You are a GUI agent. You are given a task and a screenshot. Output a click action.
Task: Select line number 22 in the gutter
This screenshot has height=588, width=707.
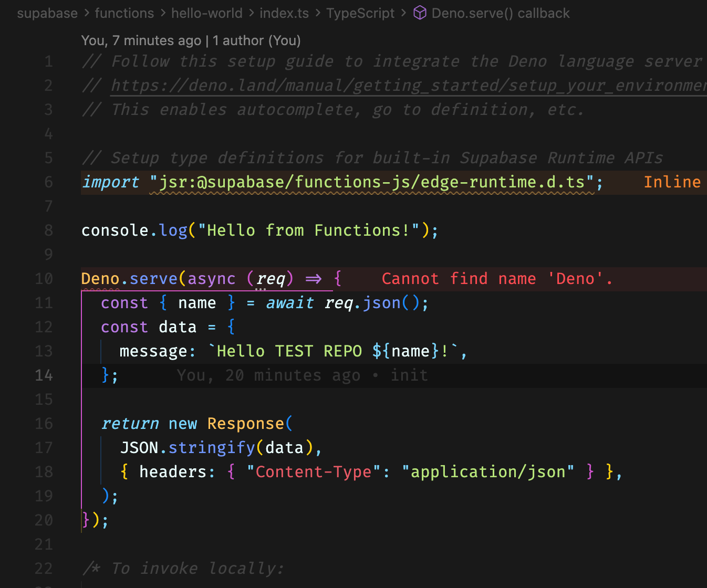(x=44, y=569)
